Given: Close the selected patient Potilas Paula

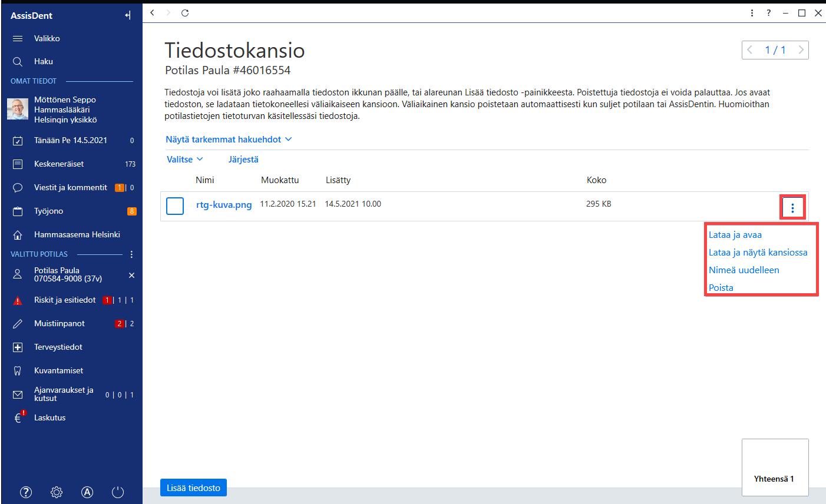Looking at the screenshot, I should [x=131, y=275].
